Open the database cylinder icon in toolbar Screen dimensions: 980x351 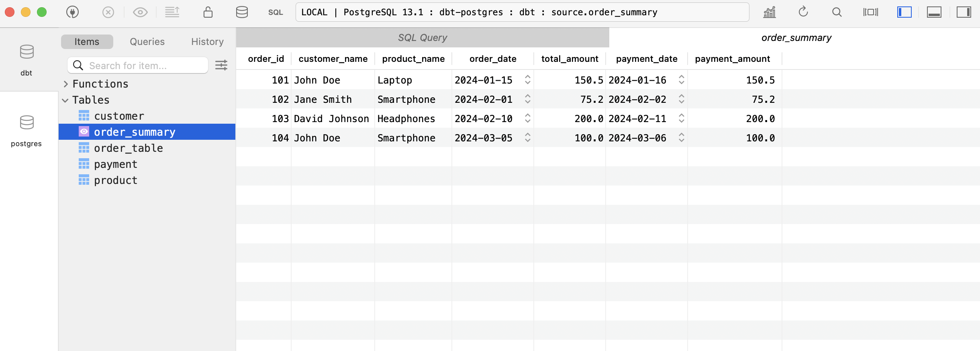click(x=242, y=12)
